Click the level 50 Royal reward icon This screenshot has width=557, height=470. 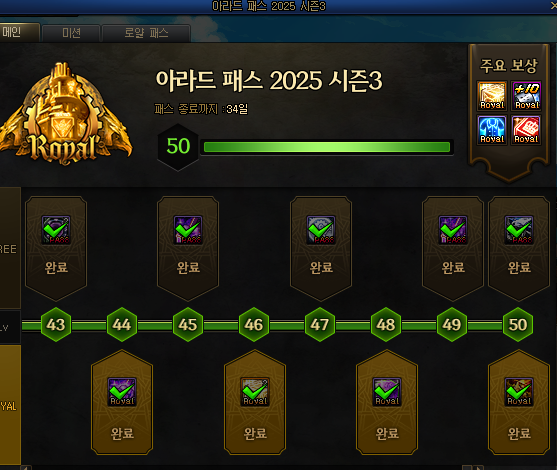(519, 392)
